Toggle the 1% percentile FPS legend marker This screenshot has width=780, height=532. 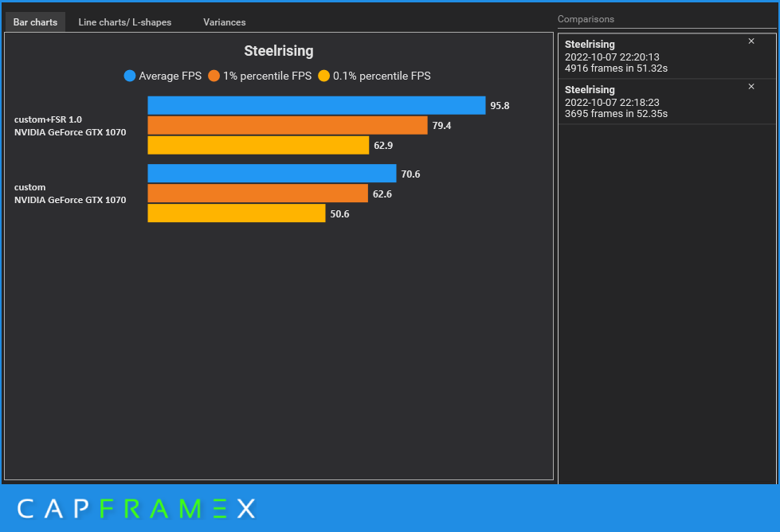pyautogui.click(x=214, y=76)
